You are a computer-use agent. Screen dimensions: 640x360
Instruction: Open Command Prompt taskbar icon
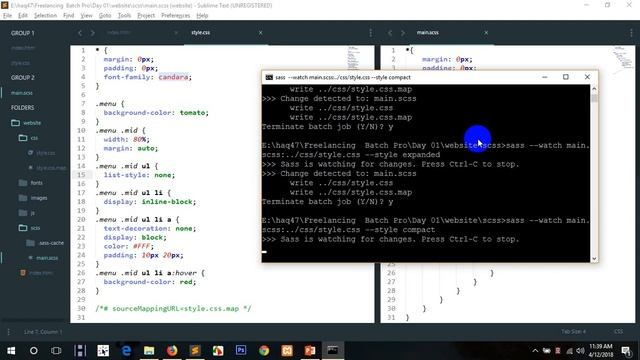tap(333, 351)
